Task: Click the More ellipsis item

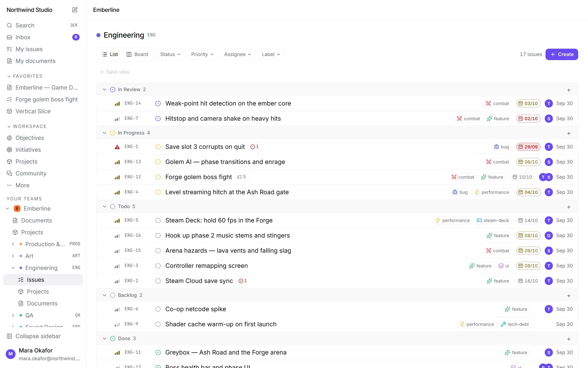Action: (x=43, y=185)
